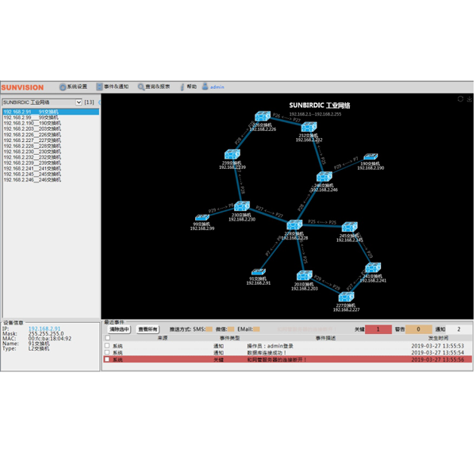Check the box for admin登录 event row
Image resolution: width=476 pixels, height=476 pixels.
[107, 346]
